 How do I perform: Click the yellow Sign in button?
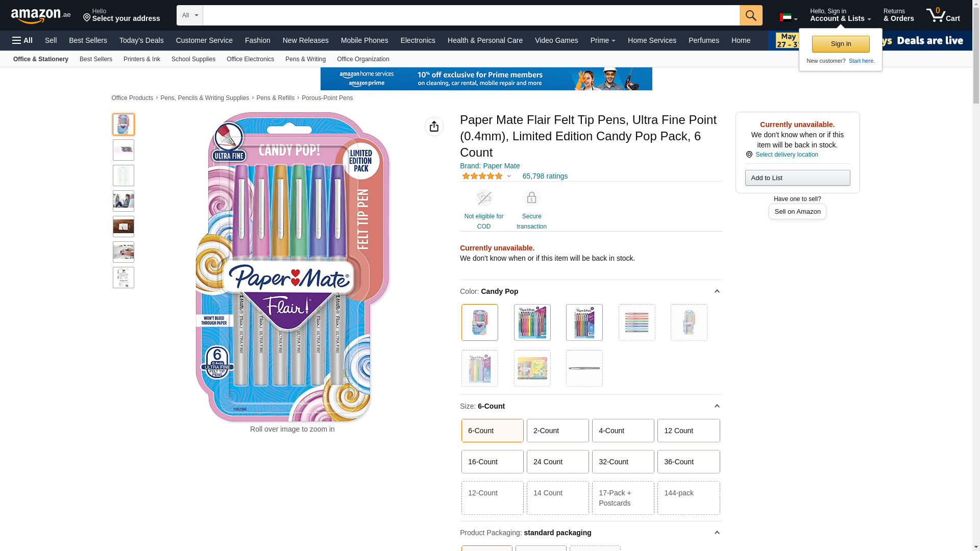pyautogui.click(x=841, y=44)
